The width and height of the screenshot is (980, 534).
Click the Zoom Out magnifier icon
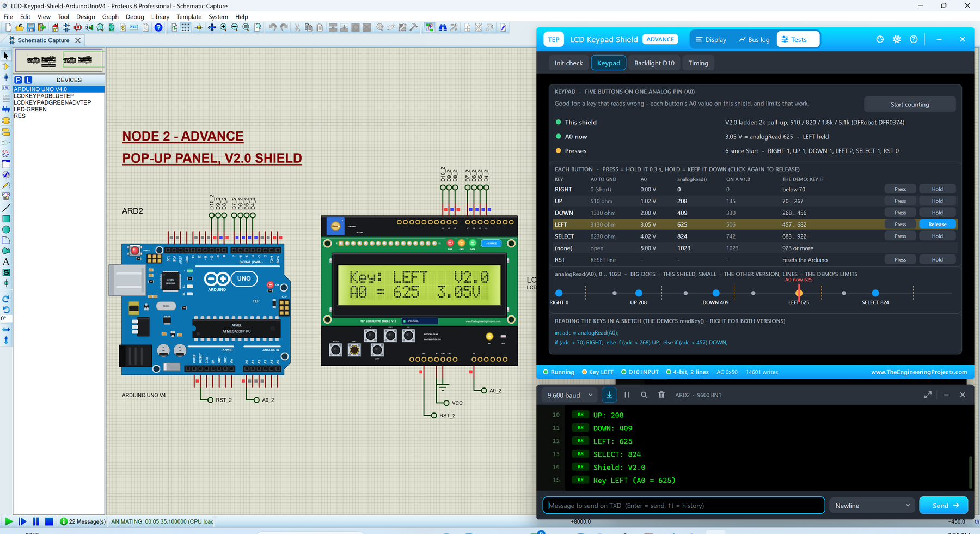[235, 27]
